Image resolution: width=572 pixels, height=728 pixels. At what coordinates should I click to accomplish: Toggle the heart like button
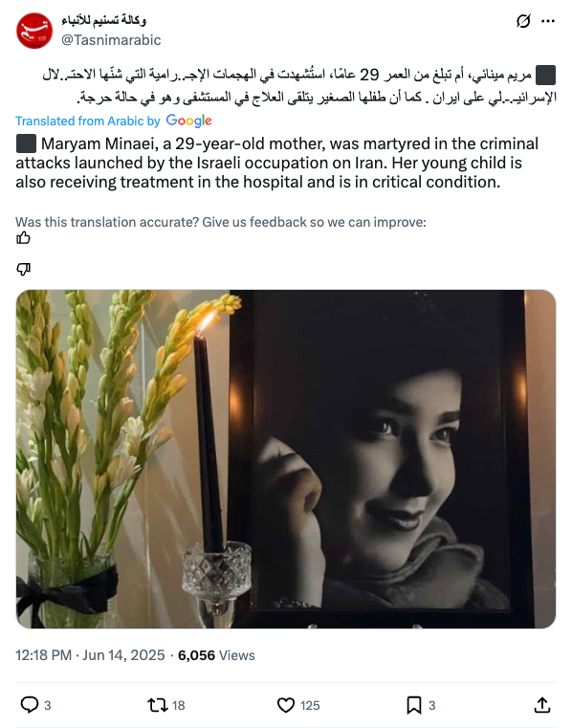[286, 705]
